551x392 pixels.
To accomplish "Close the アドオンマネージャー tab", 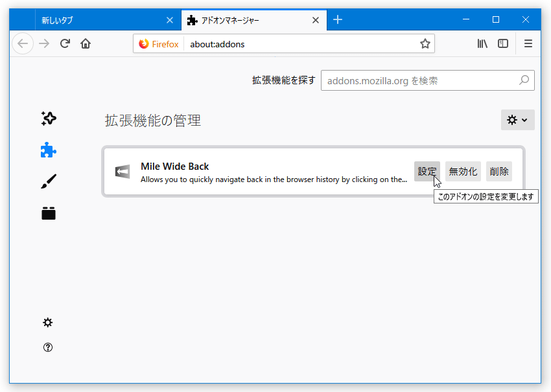I will pos(316,20).
